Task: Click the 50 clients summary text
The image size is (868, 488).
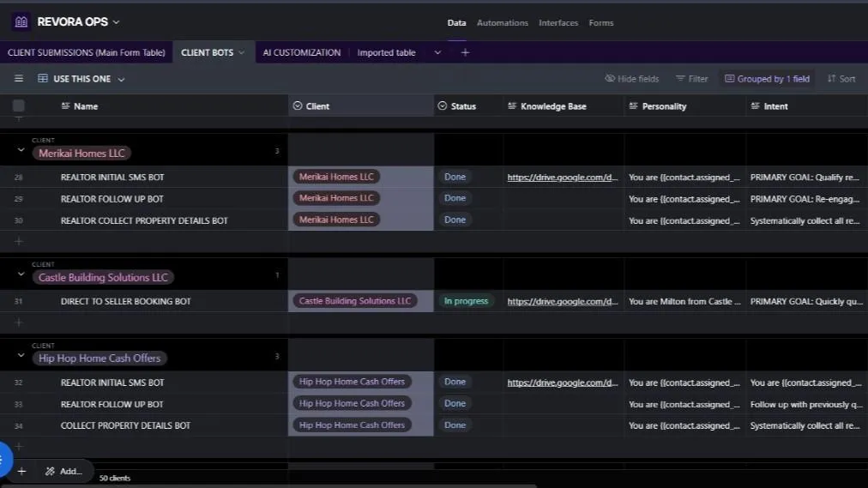Action: (115, 478)
